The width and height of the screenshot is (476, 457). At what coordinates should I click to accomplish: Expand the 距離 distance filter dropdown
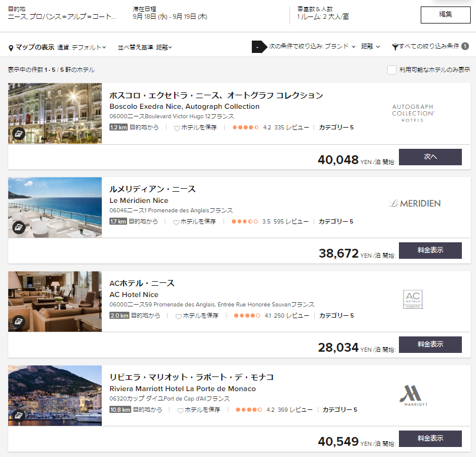point(370,46)
